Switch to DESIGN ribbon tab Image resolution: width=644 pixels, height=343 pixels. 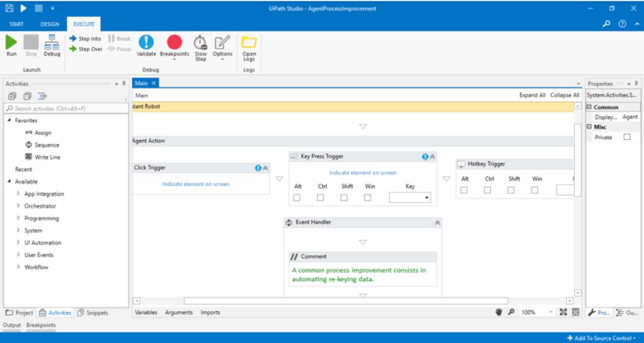coord(49,24)
